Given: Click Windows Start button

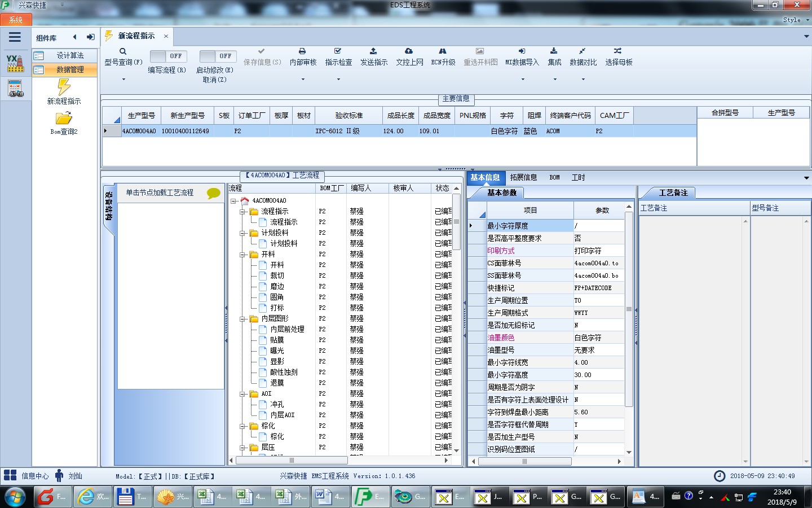Looking at the screenshot, I should pos(15,497).
